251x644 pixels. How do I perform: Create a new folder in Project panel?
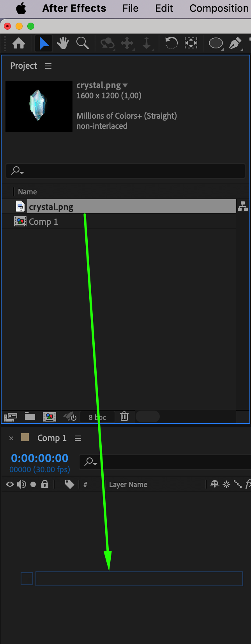tap(30, 416)
